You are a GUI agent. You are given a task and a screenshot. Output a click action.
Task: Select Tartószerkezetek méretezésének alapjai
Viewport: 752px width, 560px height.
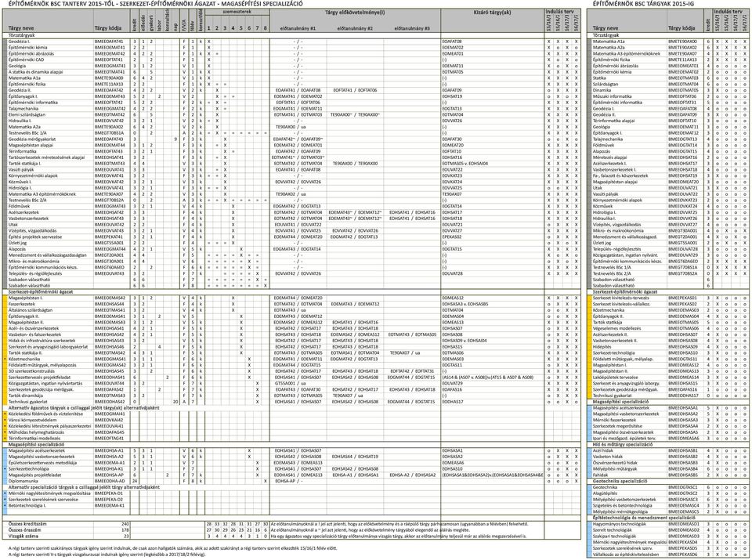point(46,157)
